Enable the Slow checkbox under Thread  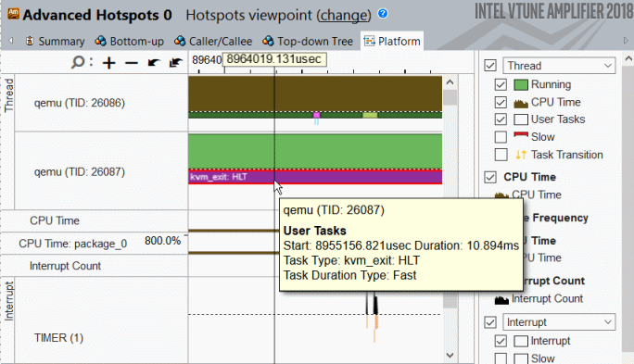[x=501, y=137]
